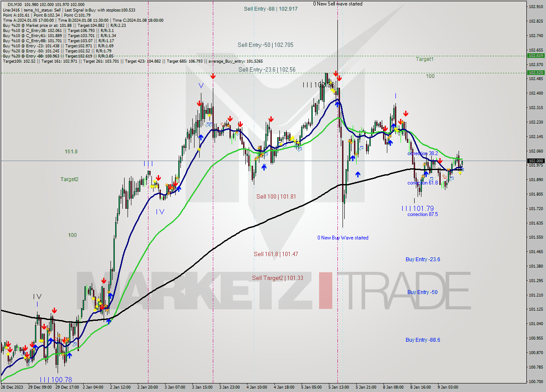Select the 'I I I 100.78' wave label
546x392 pixels.
(56, 380)
